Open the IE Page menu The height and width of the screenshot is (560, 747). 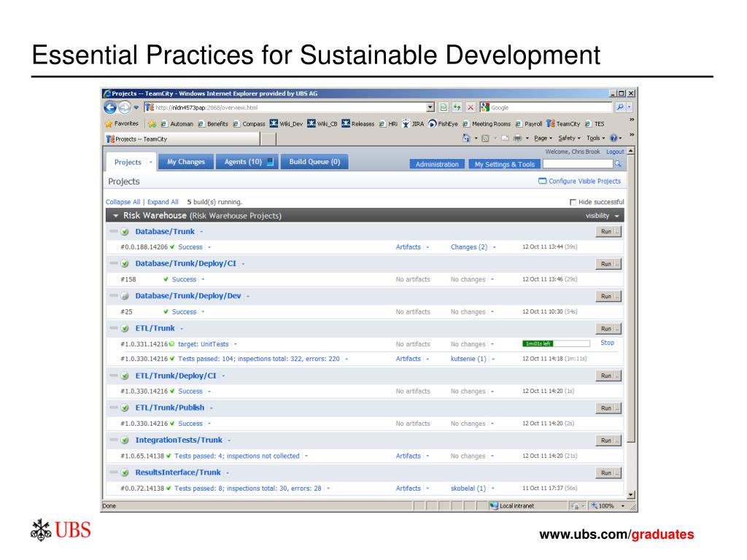[543, 138]
